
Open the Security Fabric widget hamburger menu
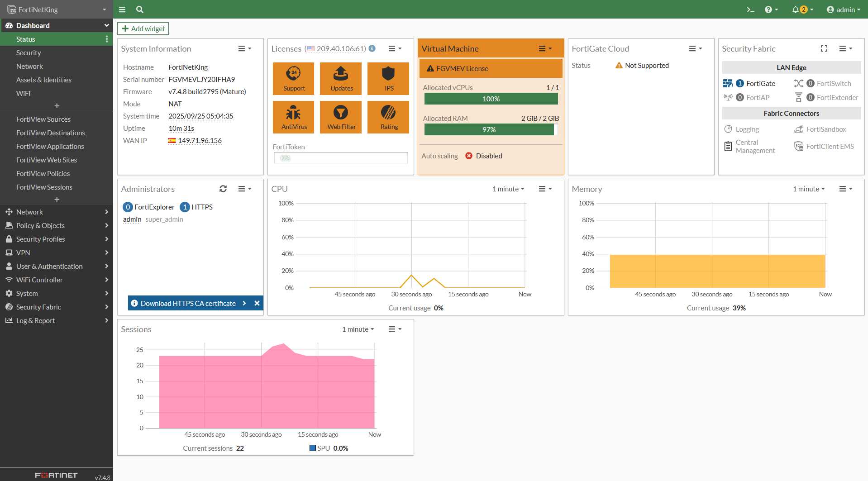[x=846, y=48]
